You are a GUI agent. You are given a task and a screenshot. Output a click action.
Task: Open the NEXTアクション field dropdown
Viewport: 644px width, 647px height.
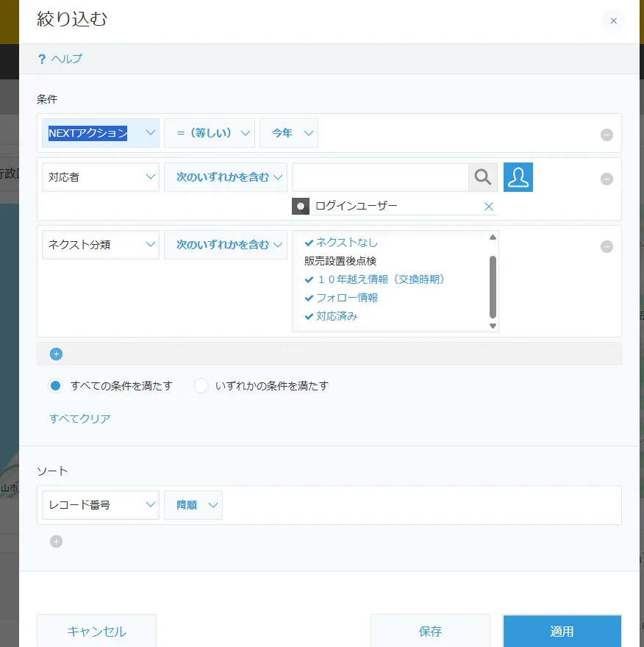(x=101, y=133)
